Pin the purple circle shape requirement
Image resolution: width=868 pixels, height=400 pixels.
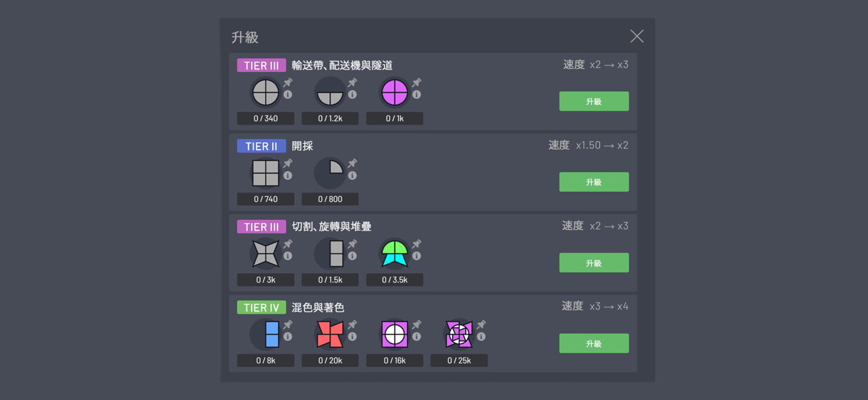[x=417, y=82]
